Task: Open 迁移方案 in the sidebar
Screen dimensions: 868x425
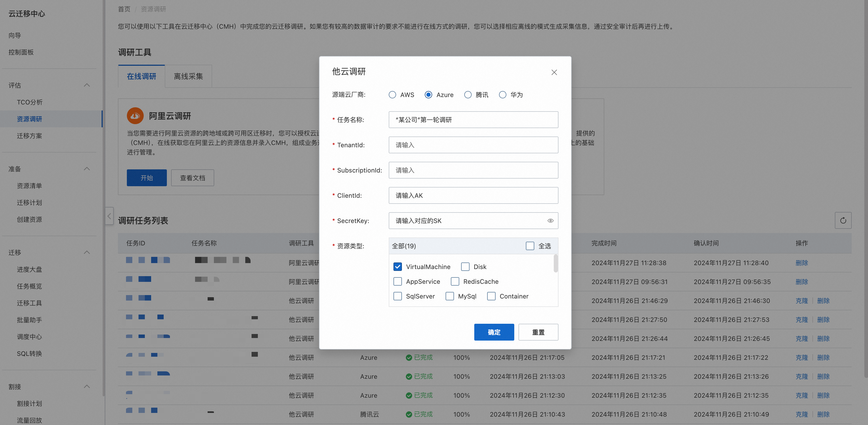Action: click(x=30, y=136)
